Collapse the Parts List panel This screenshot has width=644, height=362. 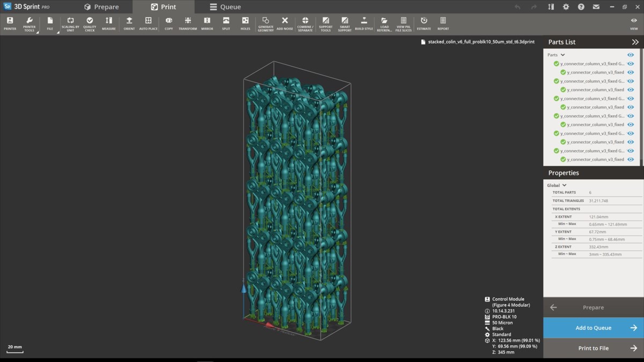point(635,42)
